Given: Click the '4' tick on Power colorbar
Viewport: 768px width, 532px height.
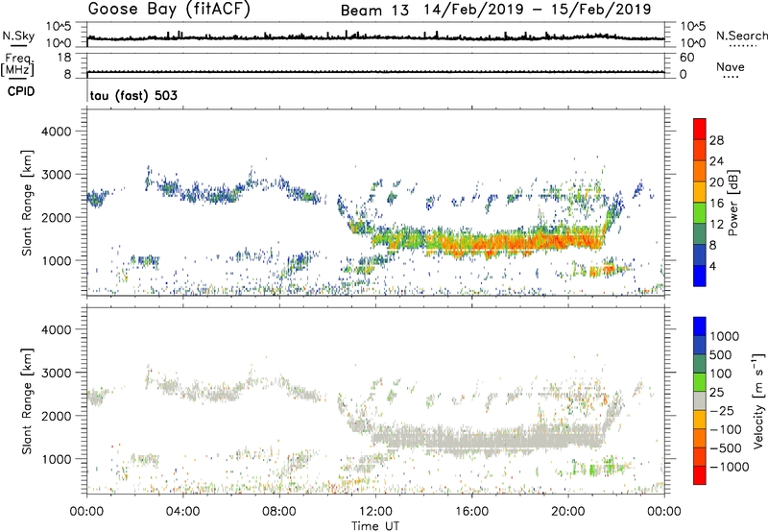Looking at the screenshot, I should [x=713, y=267].
